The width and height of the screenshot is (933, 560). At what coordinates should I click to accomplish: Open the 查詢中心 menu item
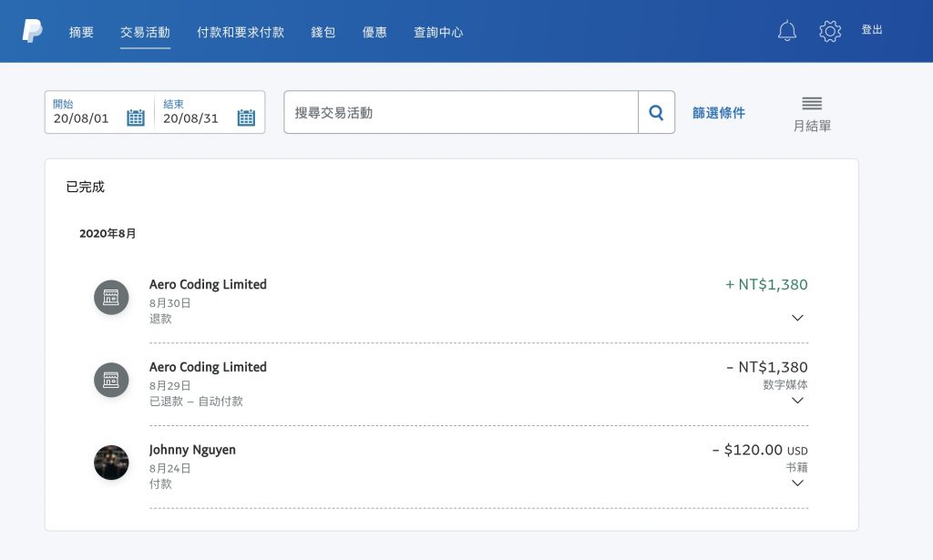tap(438, 32)
